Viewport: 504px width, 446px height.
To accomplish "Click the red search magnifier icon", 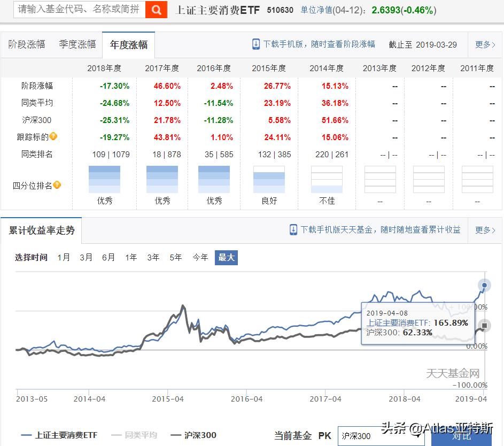I will pyautogui.click(x=156, y=10).
